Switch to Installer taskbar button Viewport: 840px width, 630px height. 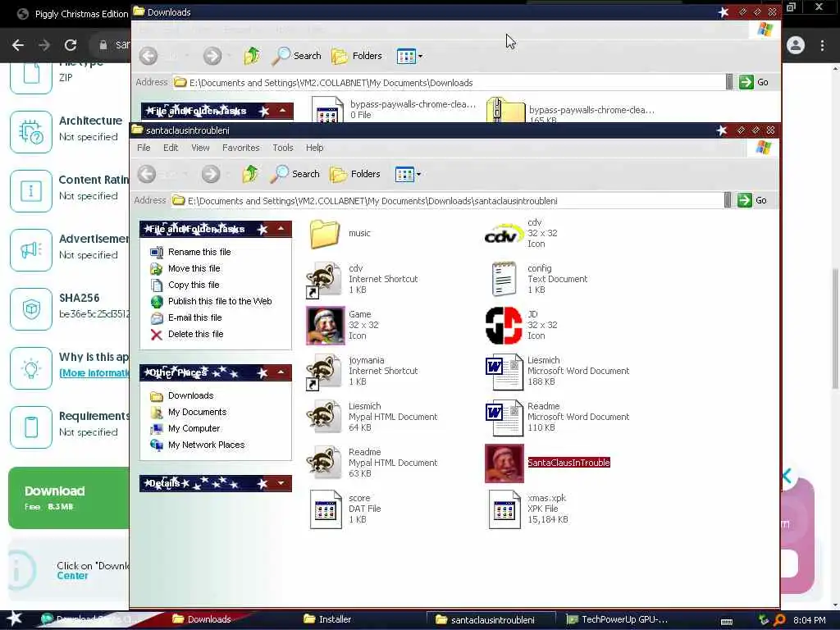tap(328, 620)
